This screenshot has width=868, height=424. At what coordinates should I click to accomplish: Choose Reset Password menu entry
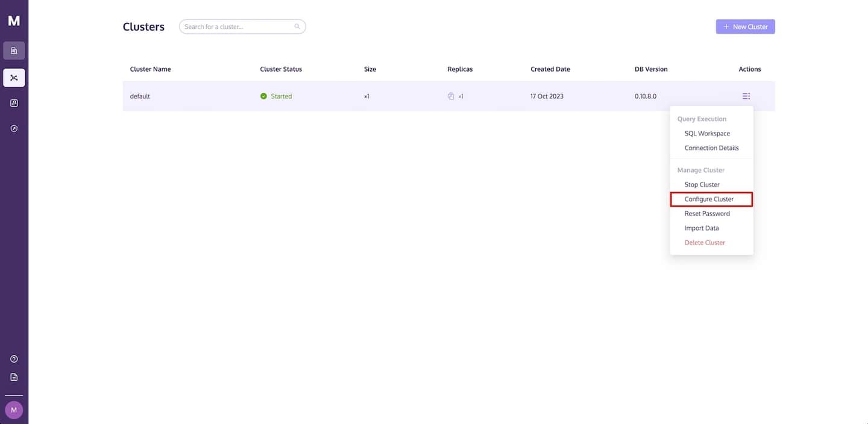707,214
